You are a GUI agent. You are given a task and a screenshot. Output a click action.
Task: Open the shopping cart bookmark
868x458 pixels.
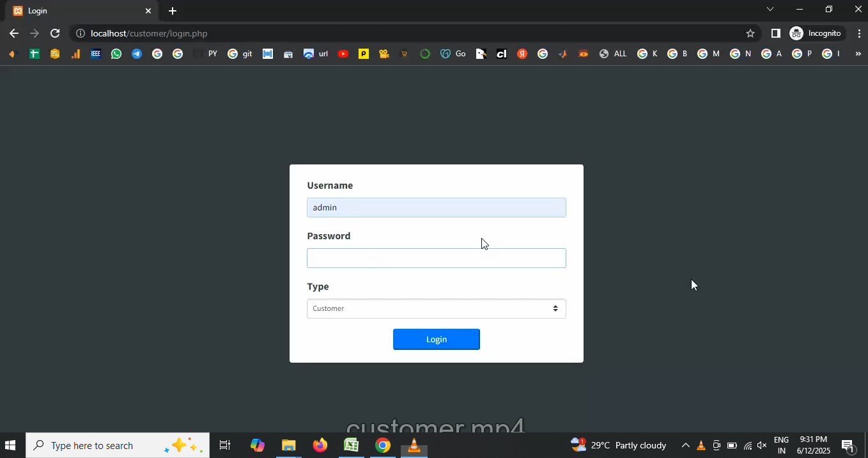click(405, 54)
